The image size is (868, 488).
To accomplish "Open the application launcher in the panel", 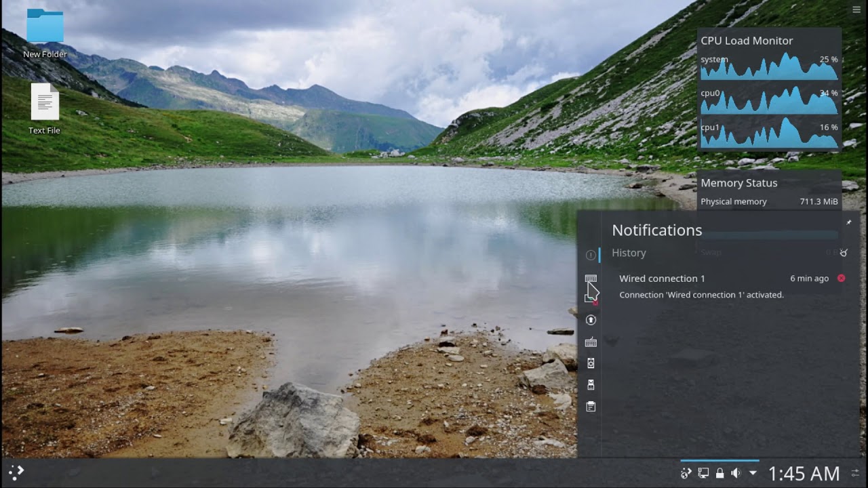I will [16, 473].
